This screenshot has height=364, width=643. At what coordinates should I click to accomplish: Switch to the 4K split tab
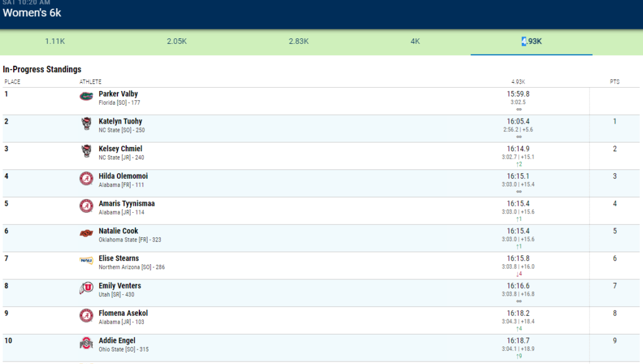pos(415,41)
